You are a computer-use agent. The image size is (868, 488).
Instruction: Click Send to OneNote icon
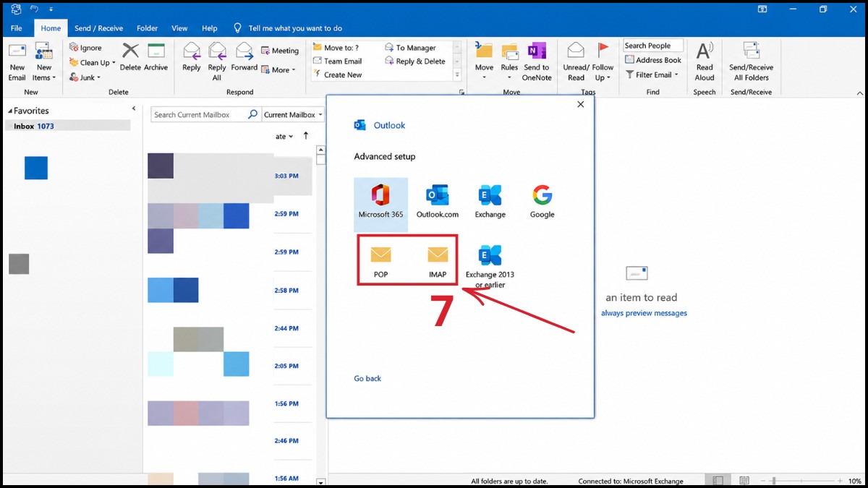[537, 51]
